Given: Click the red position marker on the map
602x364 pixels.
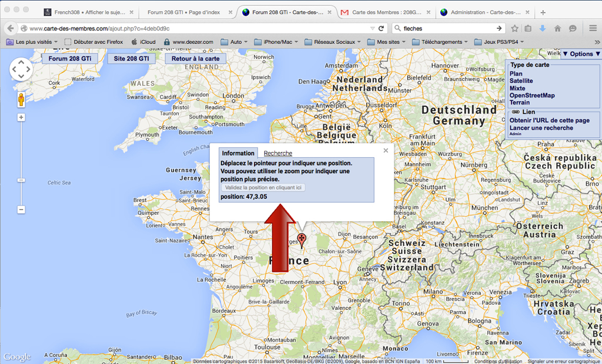Looking at the screenshot, I should click(x=302, y=240).
